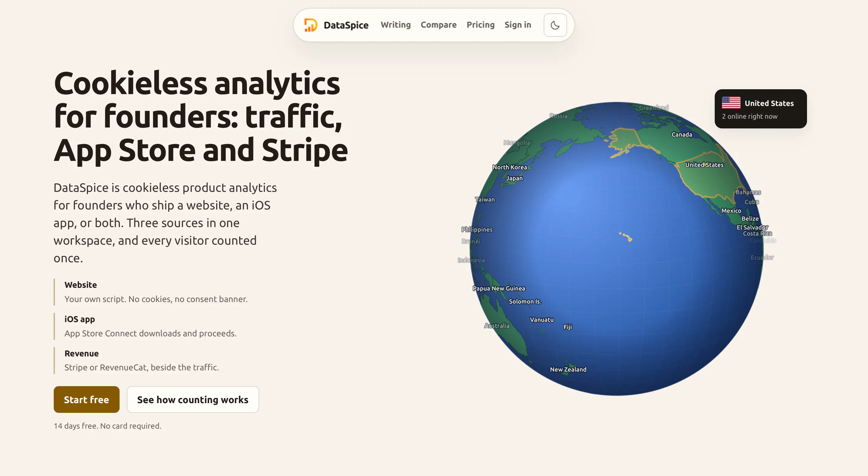Click the Japan label on the globe
The image size is (868, 476).
[x=514, y=178]
